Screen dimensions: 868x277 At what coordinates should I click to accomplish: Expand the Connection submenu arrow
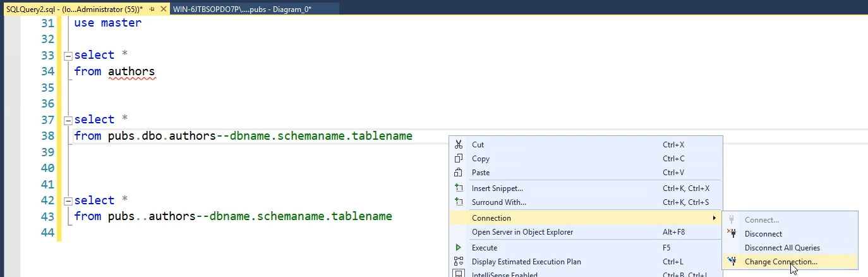point(714,218)
